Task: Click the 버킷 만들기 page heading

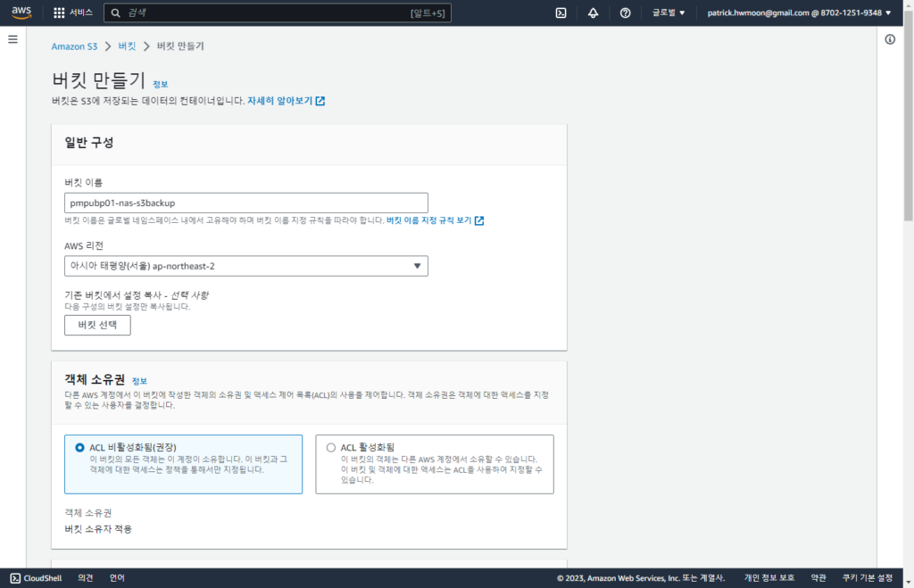Action: point(98,79)
